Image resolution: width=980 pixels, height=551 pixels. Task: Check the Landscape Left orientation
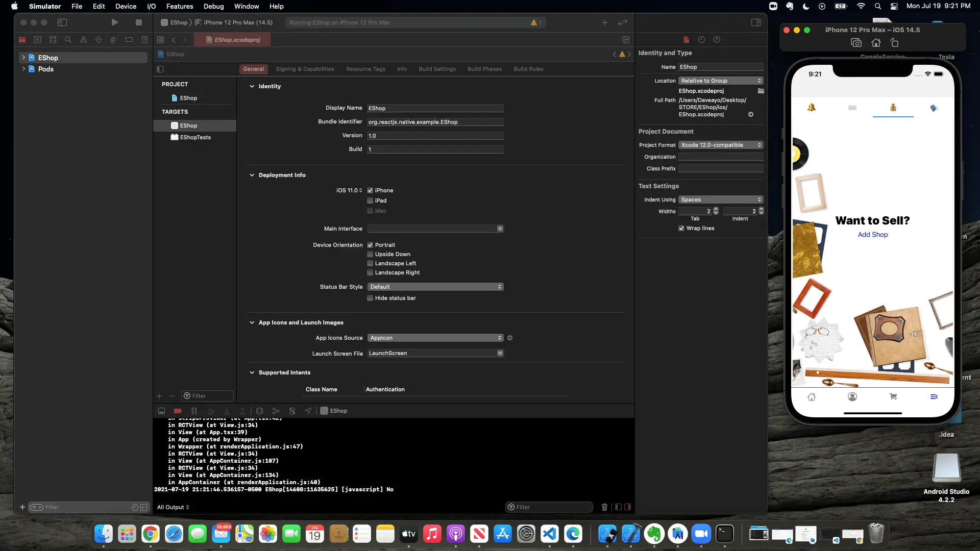pyautogui.click(x=370, y=263)
